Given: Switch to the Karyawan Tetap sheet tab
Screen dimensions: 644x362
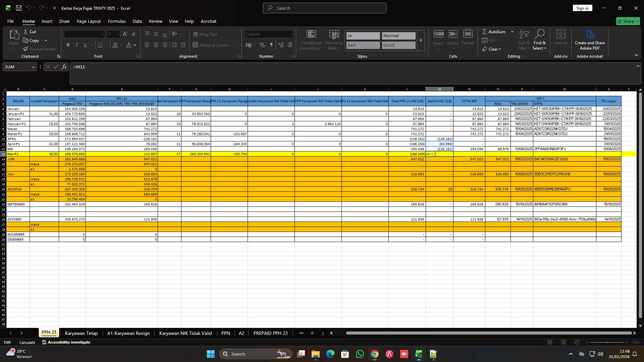Looking at the screenshot, I should point(81,333).
